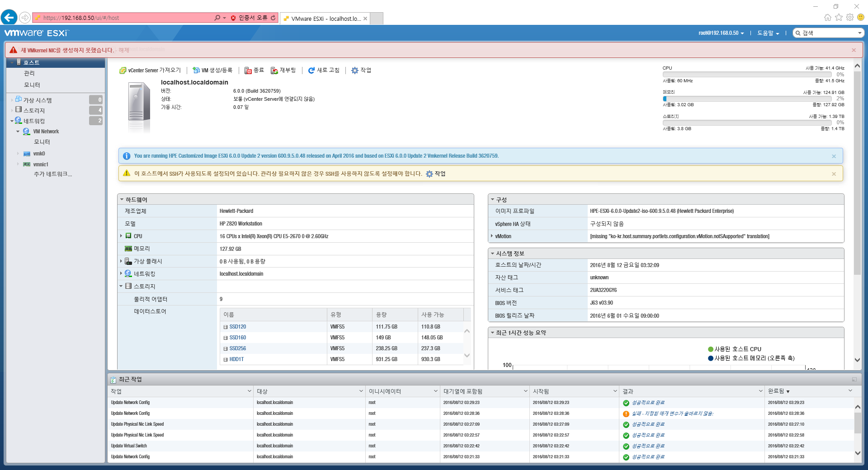Click the browser back arrow button
868x470 pixels.
click(x=9, y=18)
